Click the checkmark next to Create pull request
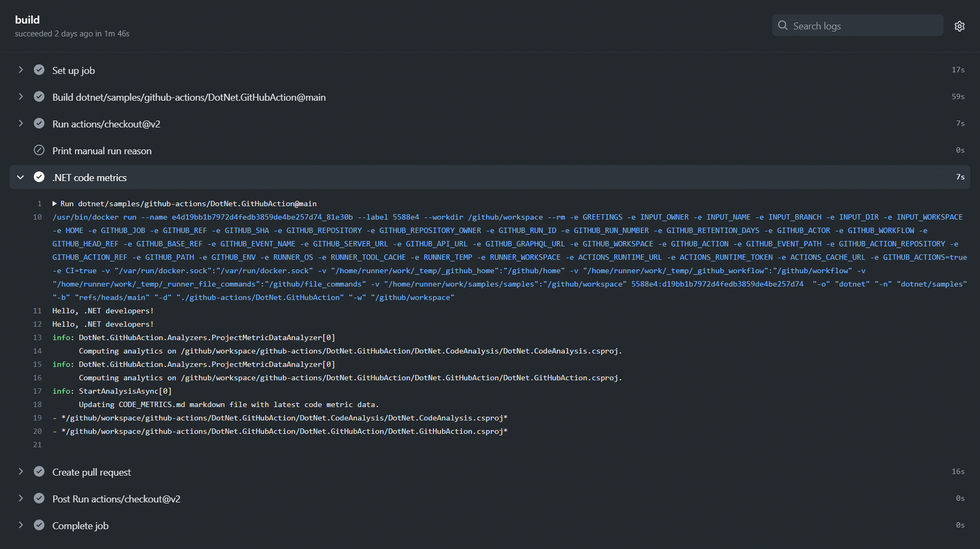The image size is (980, 549). coord(39,471)
